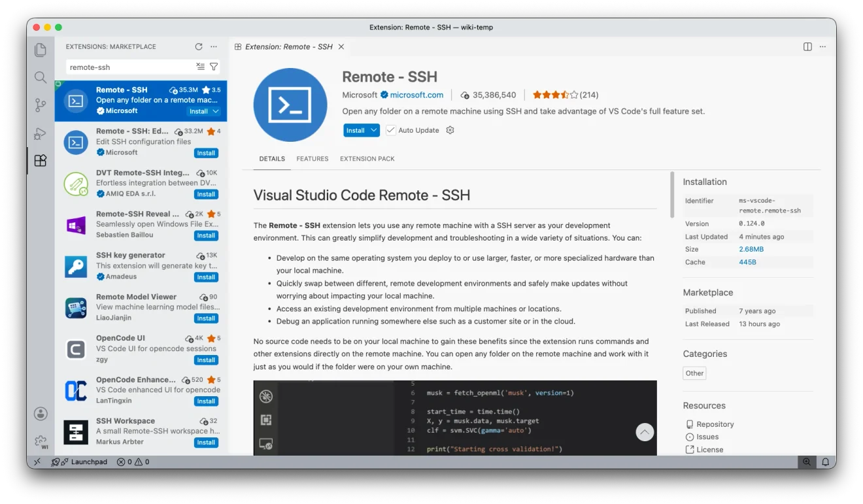
Task: Select the version number 0.124.0
Action: [752, 224]
